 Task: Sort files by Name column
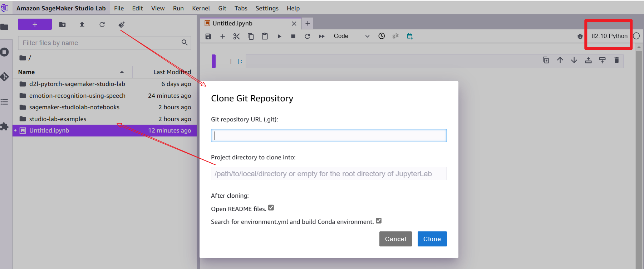pos(72,72)
